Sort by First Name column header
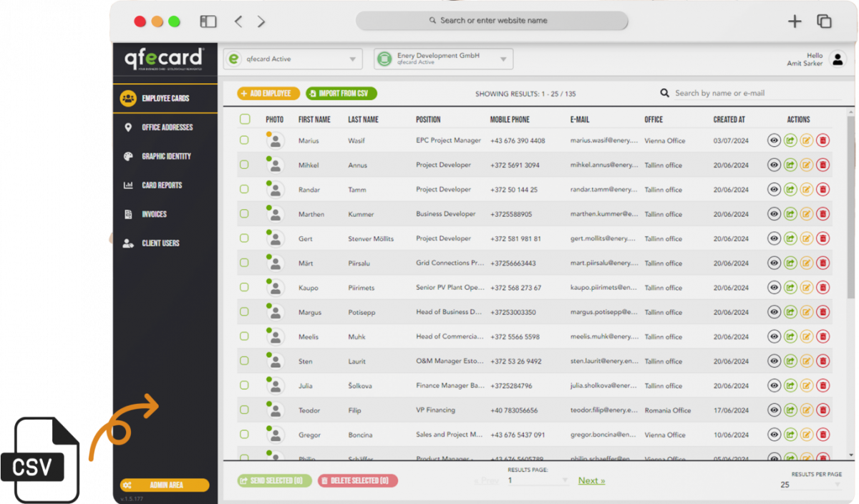The height and width of the screenshot is (504, 859). pos(314,120)
